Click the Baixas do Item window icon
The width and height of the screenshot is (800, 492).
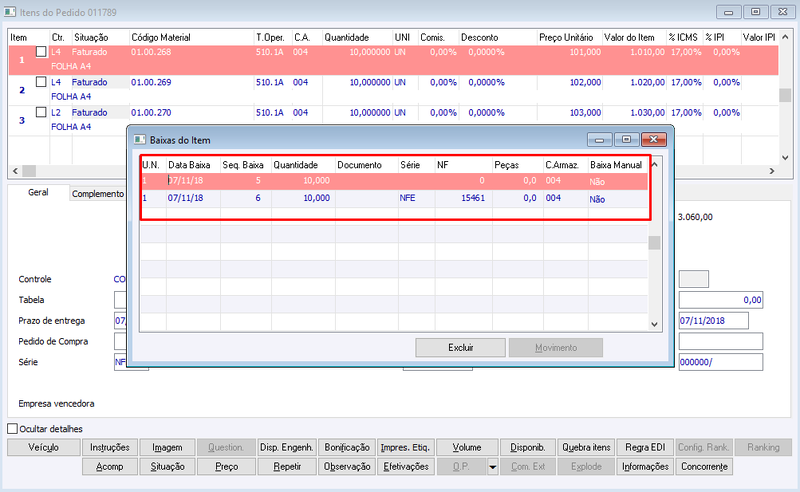coord(139,139)
